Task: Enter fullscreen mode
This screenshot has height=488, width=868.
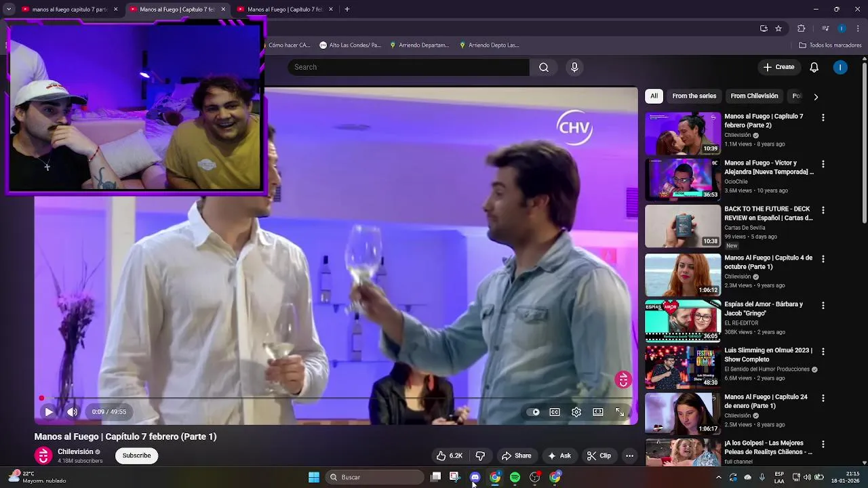Action: [620, 411]
